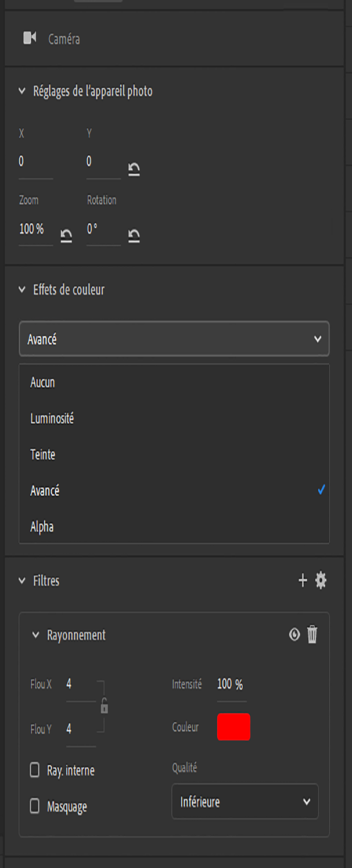The image size is (352, 868).
Task: Click the Intensité value field
Action: (231, 684)
